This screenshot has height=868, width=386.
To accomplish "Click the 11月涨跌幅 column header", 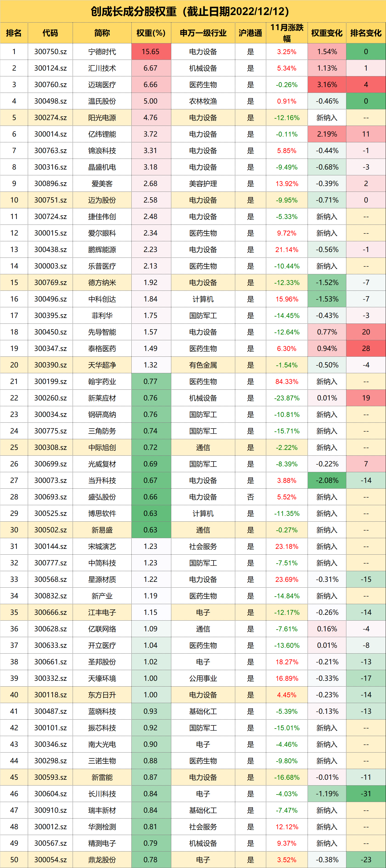I will tap(287, 33).
